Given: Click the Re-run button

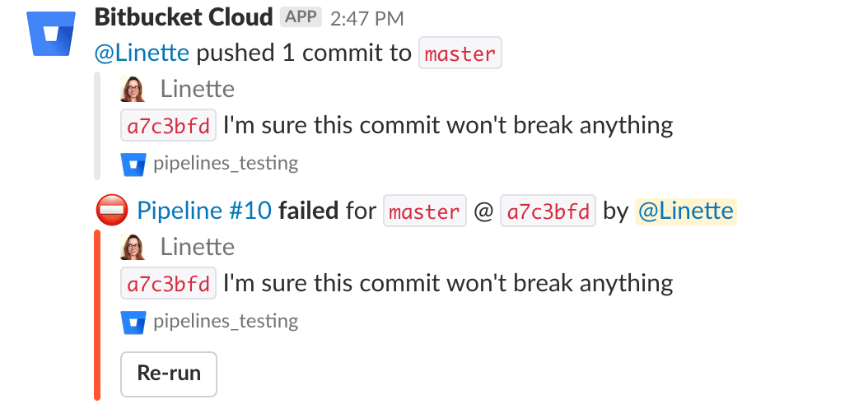Looking at the screenshot, I should pos(169,374).
